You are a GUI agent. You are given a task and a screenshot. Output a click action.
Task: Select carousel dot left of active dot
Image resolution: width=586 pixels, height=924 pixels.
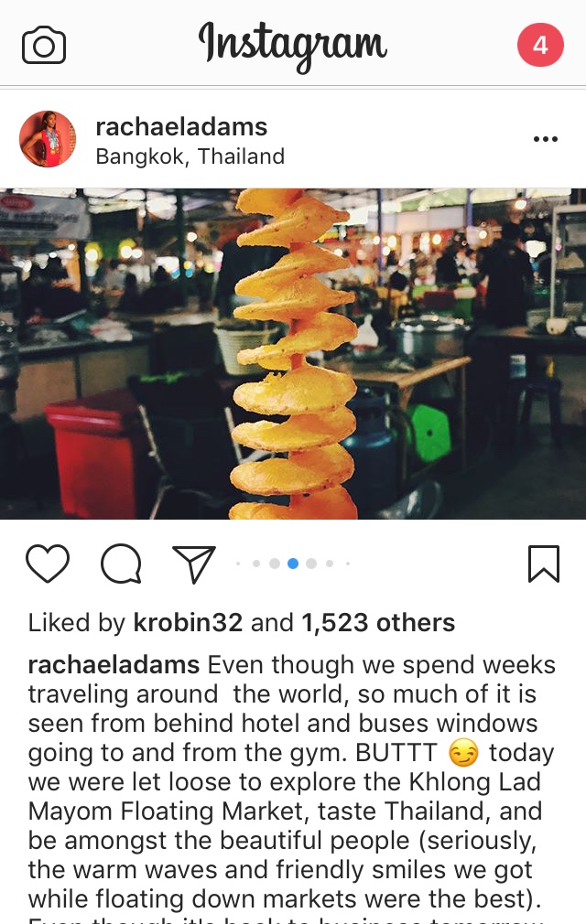tap(275, 564)
